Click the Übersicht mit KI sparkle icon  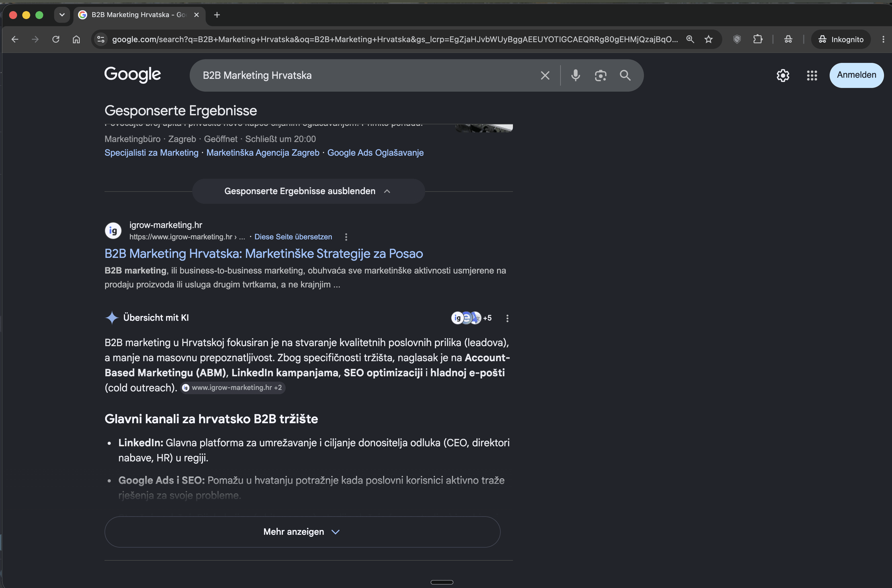coord(111,318)
